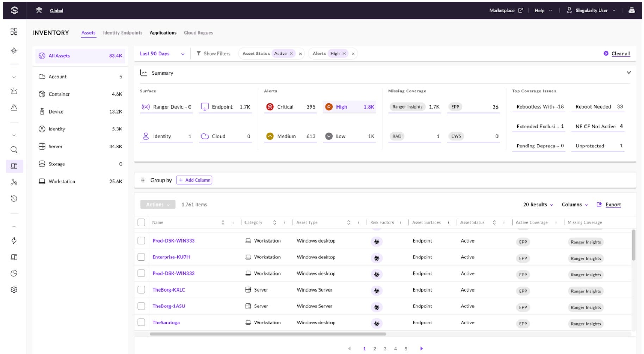Click the lightning bolt icon in sidebar
The image size is (644, 354).
coord(14,240)
